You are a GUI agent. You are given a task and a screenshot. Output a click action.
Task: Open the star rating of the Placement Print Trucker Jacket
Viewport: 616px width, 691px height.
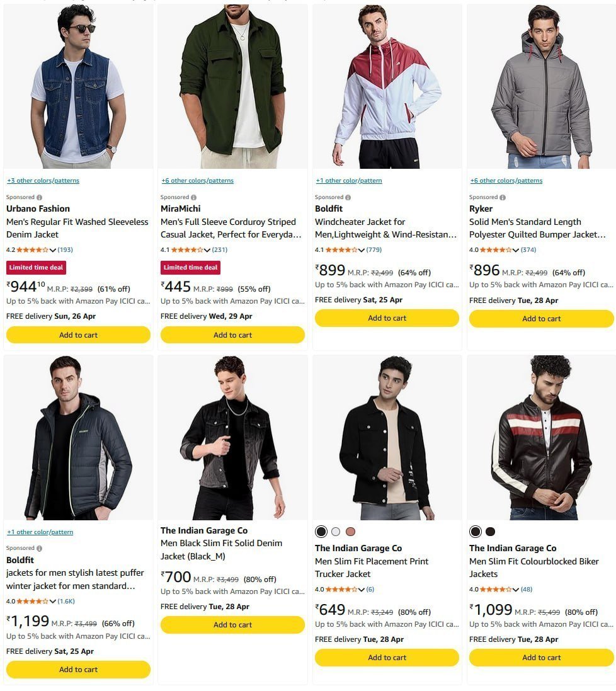341,590
